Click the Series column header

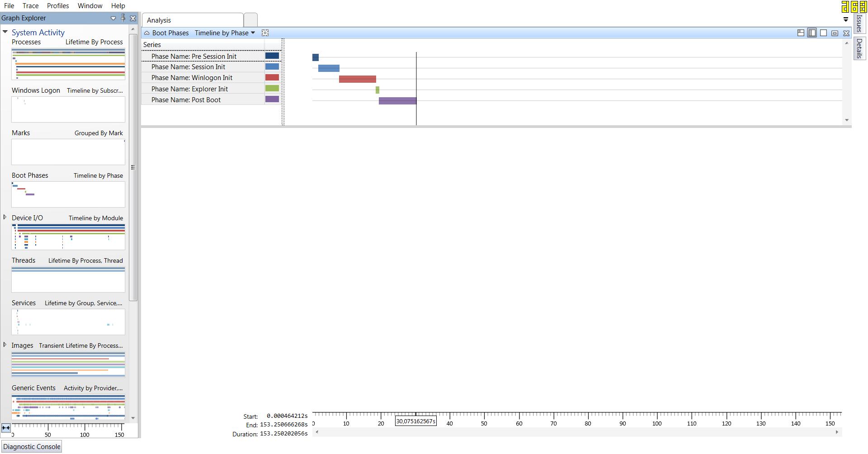coord(203,45)
